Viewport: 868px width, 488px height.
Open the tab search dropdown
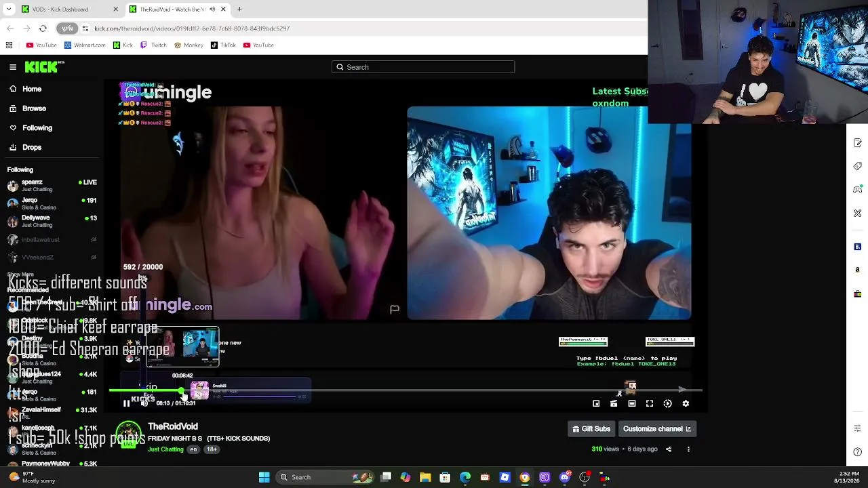point(9,9)
